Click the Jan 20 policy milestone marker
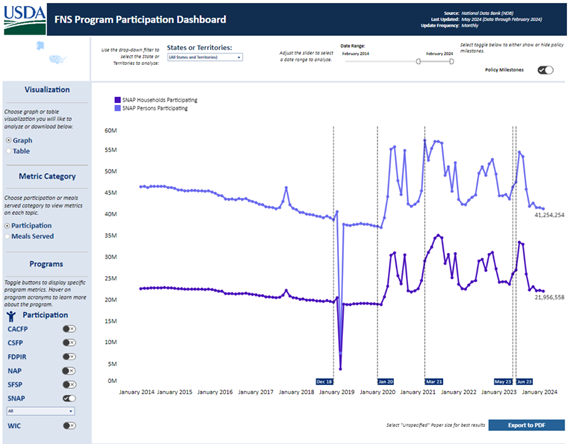This screenshot has height=444, width=570. click(386, 381)
